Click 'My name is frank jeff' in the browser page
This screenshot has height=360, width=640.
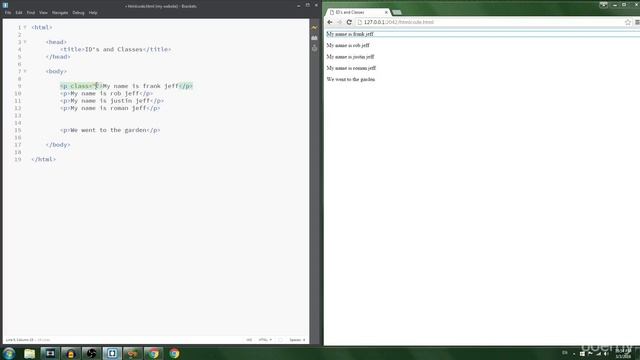(350, 34)
